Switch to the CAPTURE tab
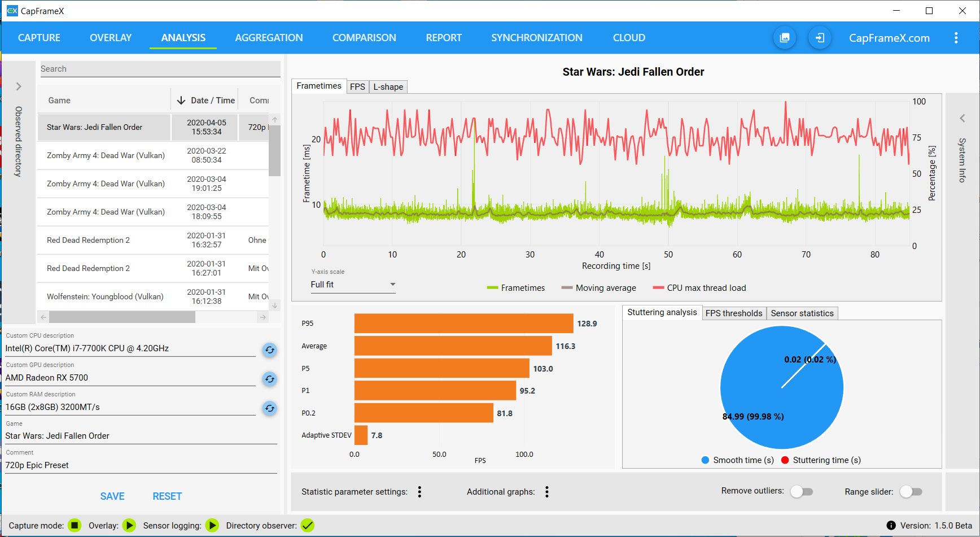980x537 pixels. coord(39,38)
